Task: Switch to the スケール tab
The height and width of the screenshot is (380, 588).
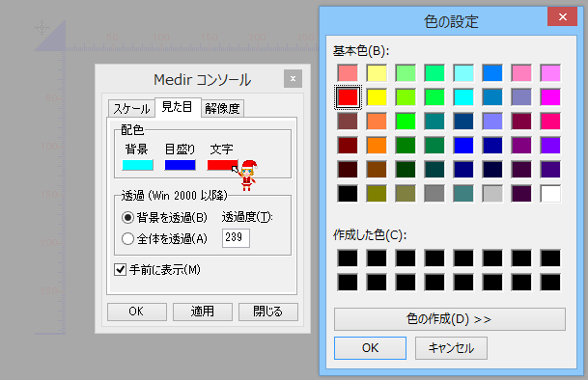Action: (131, 109)
